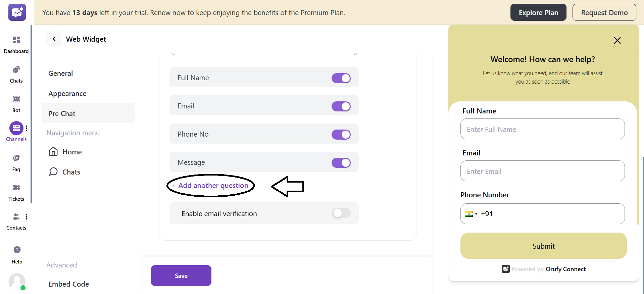Open the Channels overflow menu

tap(27, 128)
